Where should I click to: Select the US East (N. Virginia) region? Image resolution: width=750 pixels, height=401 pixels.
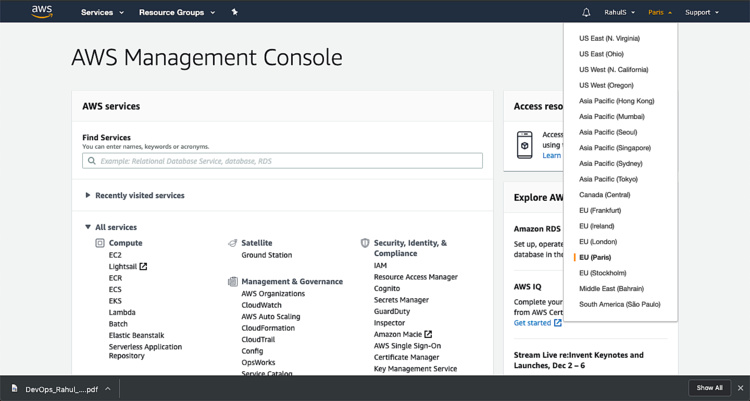[x=609, y=38]
